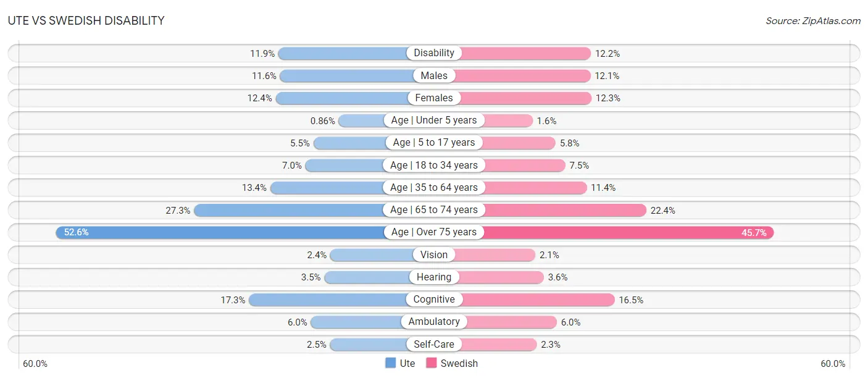Screen dimensions: 868x378
Task: Select the Males category label
Action: click(434, 75)
